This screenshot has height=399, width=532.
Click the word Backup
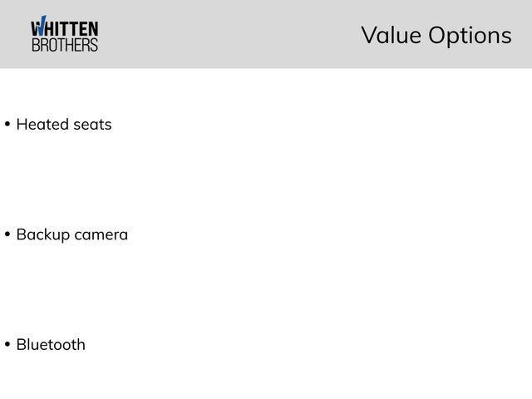pyautogui.click(x=42, y=234)
